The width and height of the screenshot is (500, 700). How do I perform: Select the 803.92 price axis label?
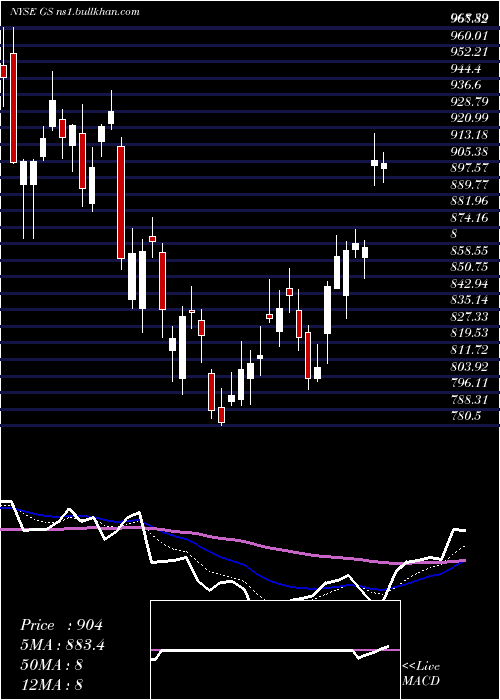(x=469, y=367)
